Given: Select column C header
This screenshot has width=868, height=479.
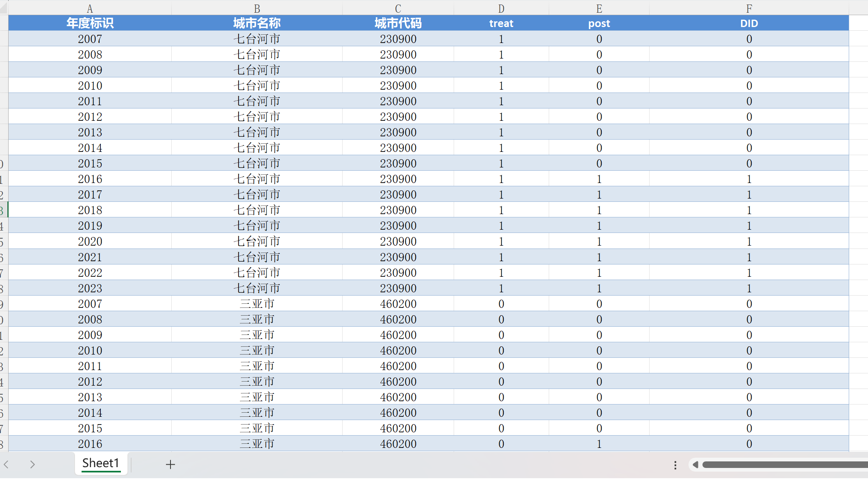Looking at the screenshot, I should [x=398, y=9].
